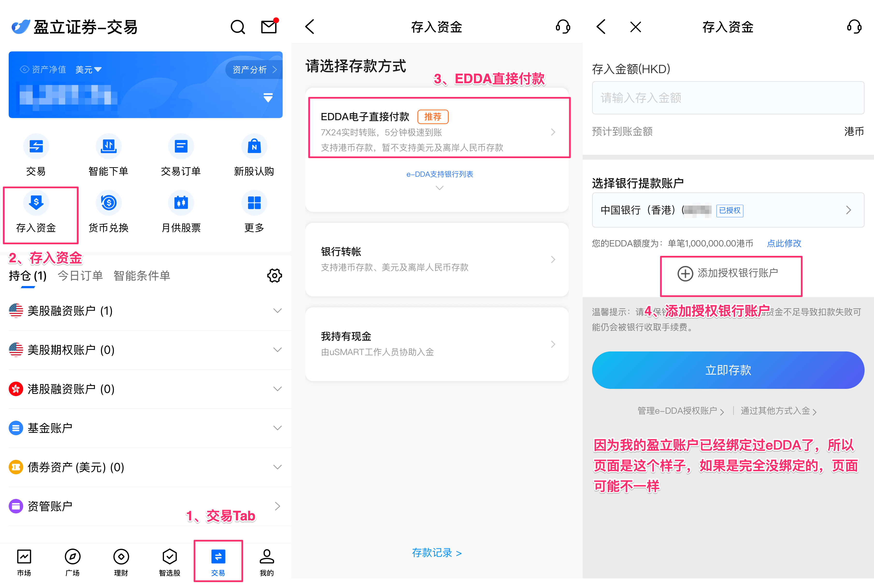Open the search magnifier icon
The width and height of the screenshot is (874, 588).
237,27
